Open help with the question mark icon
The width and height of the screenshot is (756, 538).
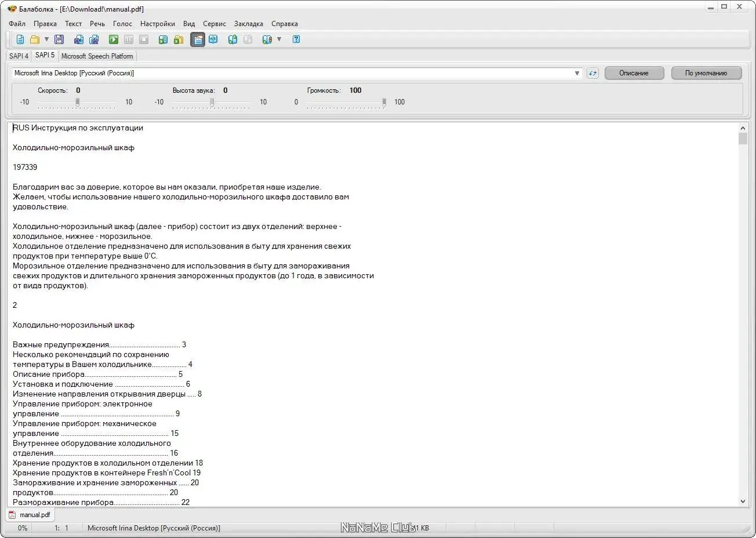click(296, 39)
